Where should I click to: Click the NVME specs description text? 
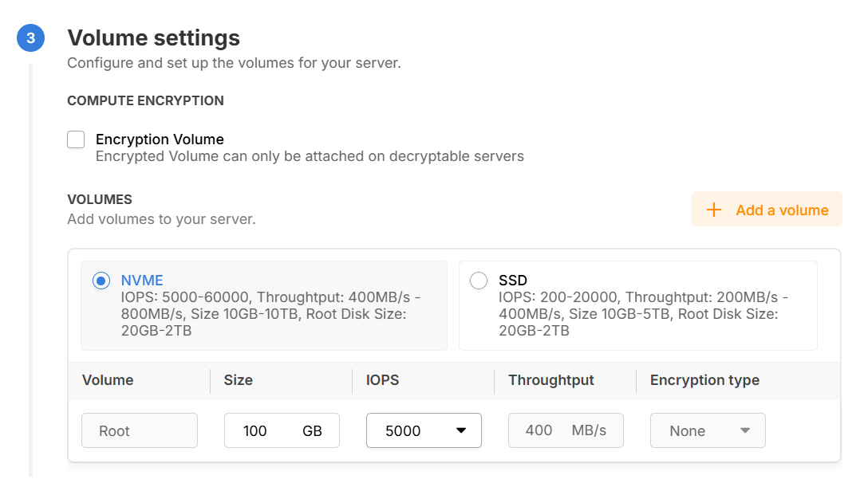(x=270, y=313)
